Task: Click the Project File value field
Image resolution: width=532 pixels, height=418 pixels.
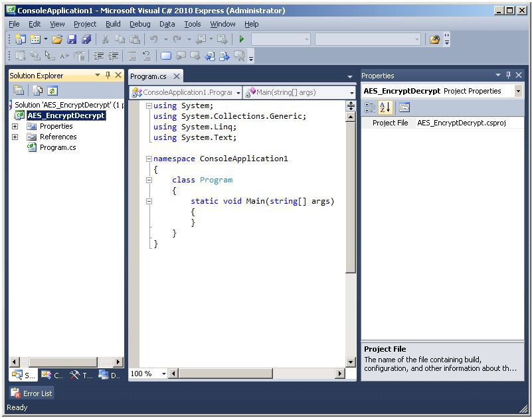Action: 469,123
